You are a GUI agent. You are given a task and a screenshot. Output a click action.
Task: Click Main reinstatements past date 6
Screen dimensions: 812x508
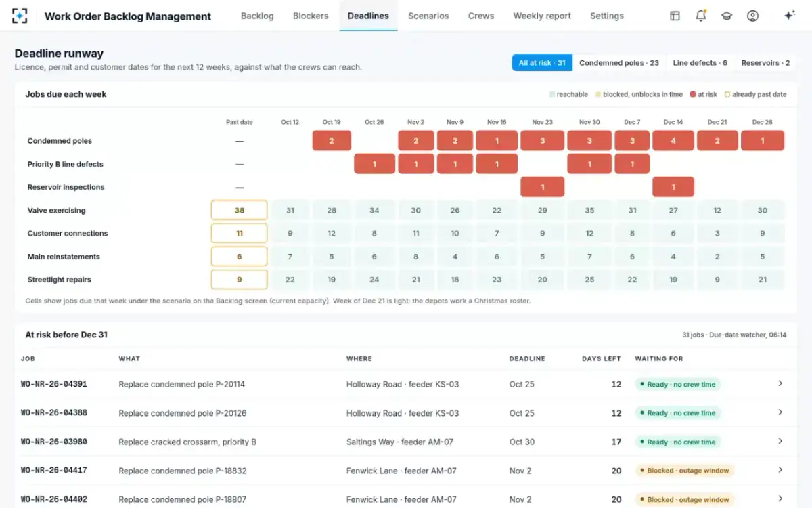coord(240,257)
